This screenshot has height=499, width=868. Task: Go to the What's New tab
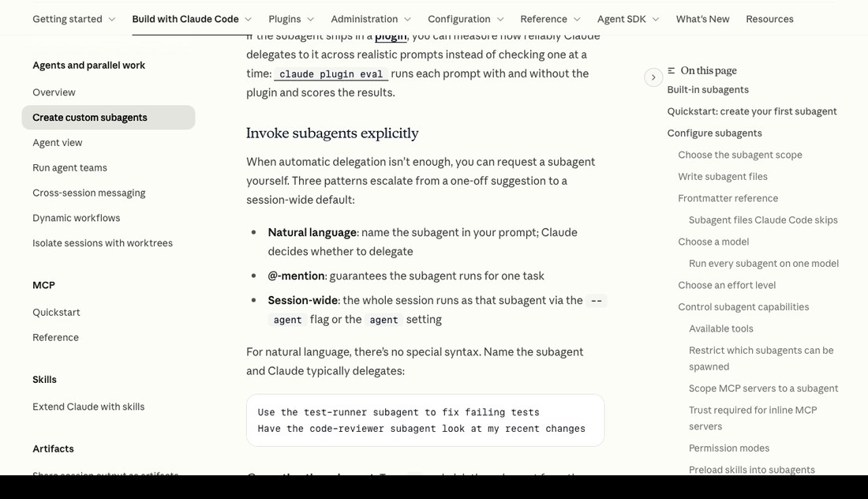click(702, 19)
